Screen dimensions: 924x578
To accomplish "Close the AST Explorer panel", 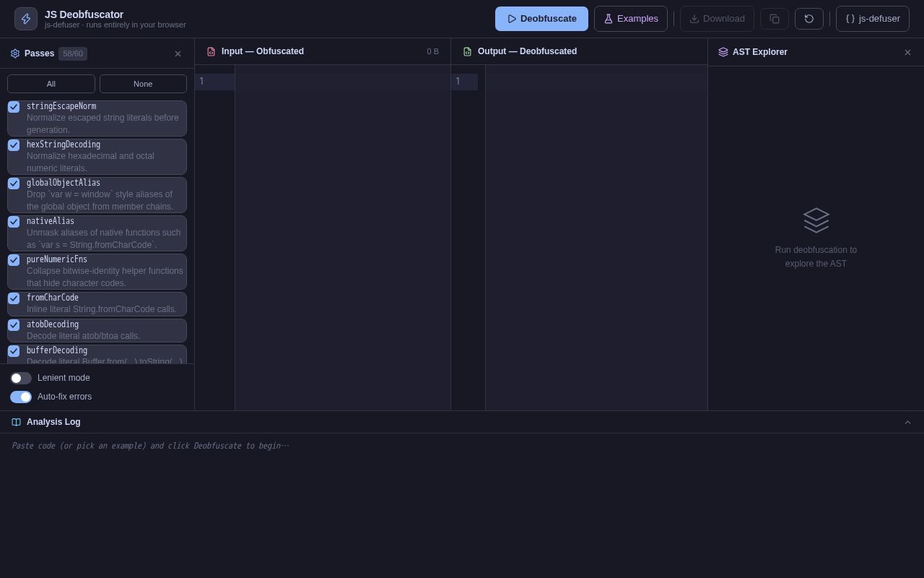I will click(907, 52).
